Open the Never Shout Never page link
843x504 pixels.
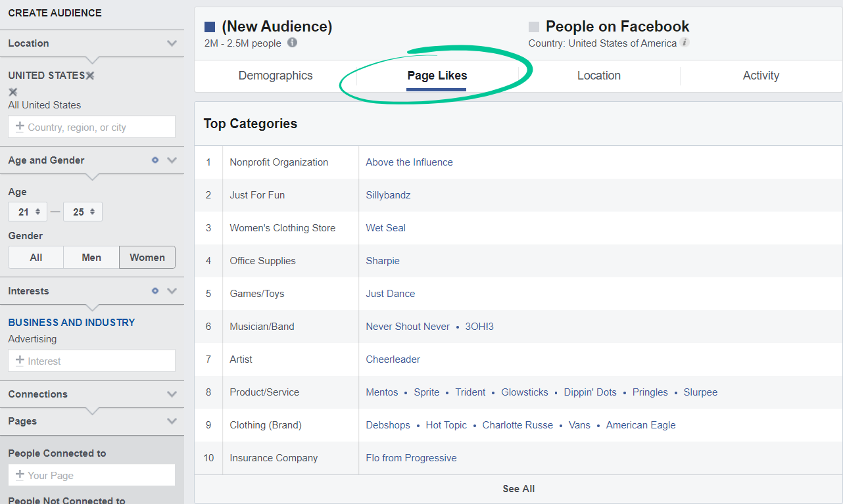(x=408, y=327)
